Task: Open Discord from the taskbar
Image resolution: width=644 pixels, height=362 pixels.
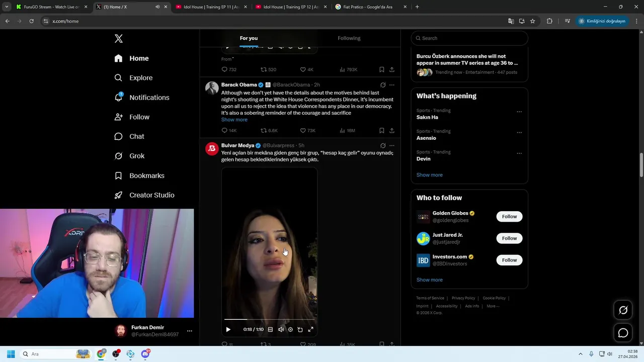Action: (145, 354)
